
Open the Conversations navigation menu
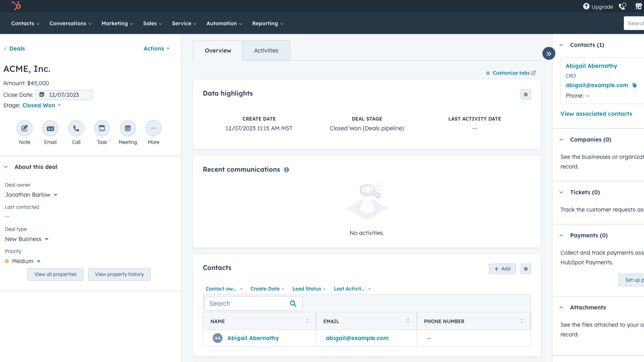pyautogui.click(x=71, y=23)
